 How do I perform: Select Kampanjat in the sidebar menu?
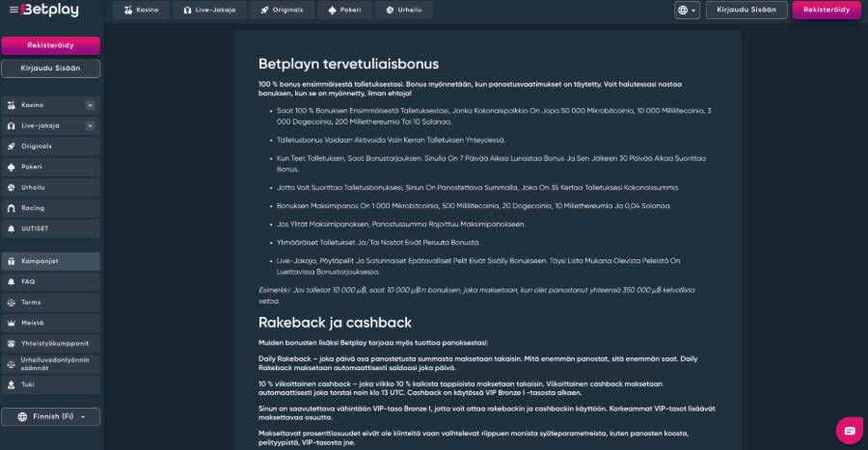click(51, 261)
